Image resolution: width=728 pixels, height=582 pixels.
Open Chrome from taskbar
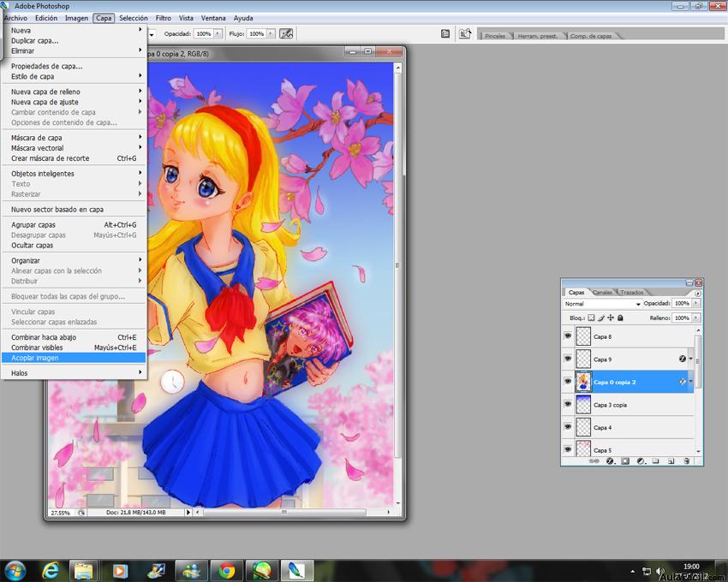[227, 570]
